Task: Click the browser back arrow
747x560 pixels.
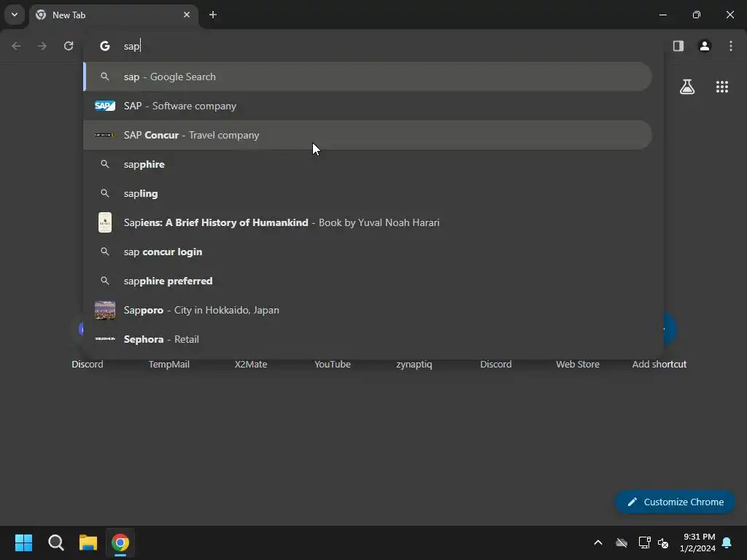Action: (16, 46)
